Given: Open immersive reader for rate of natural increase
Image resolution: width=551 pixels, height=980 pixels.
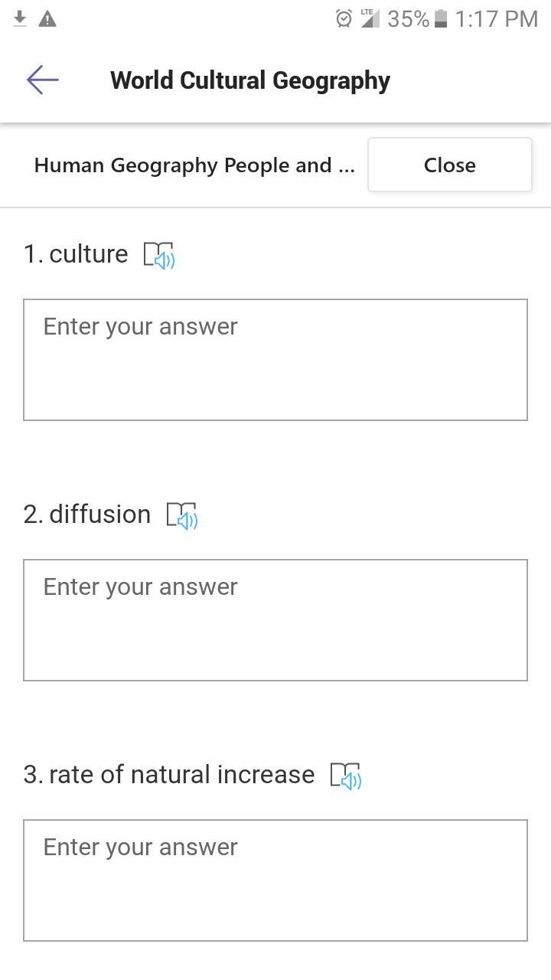Looking at the screenshot, I should click(x=346, y=776).
